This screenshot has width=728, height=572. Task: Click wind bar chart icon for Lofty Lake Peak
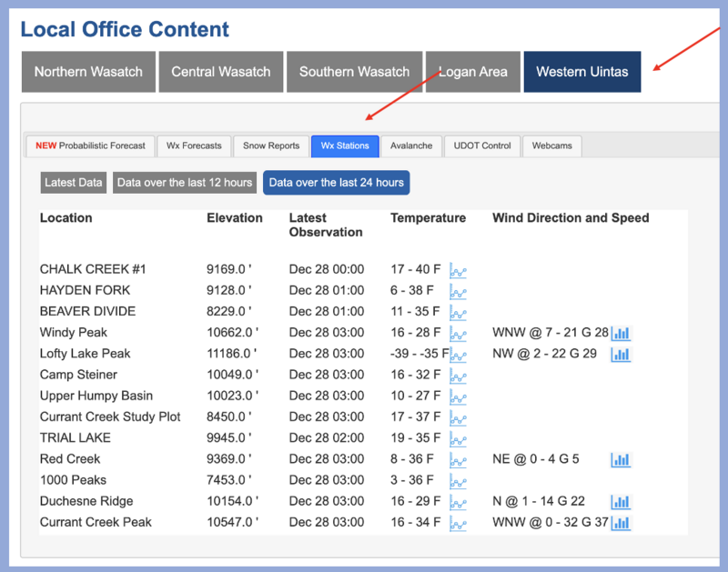pos(621,355)
